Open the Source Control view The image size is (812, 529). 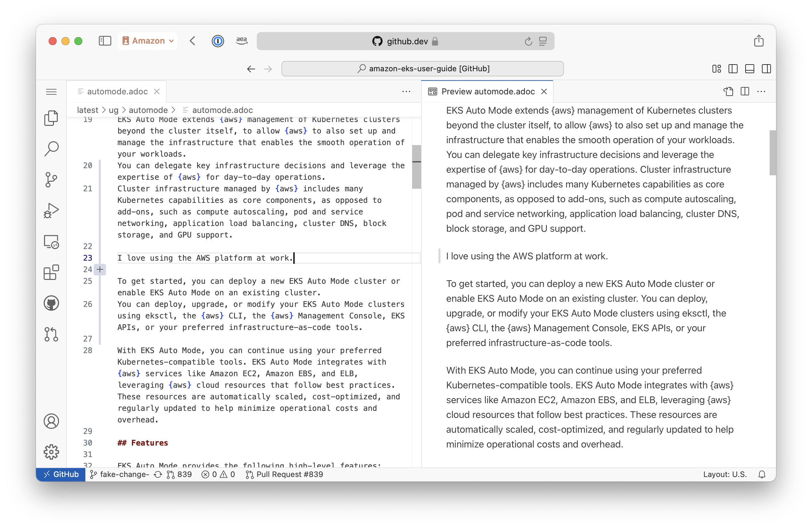[51, 179]
